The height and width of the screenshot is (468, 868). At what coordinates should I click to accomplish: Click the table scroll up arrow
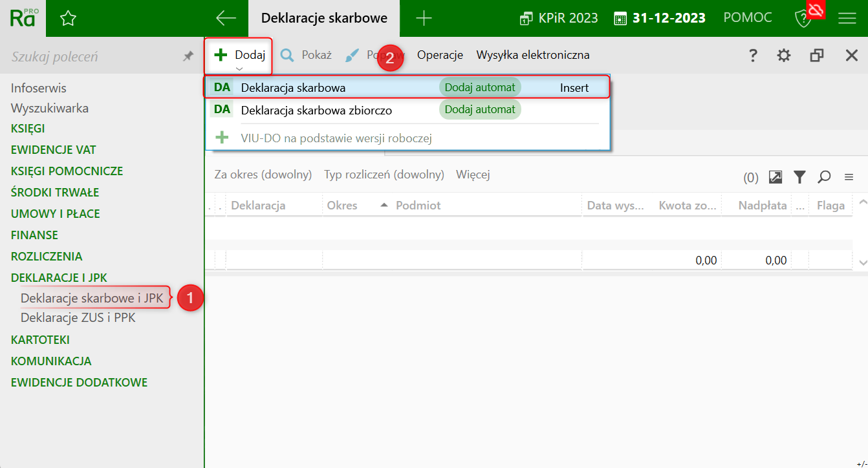point(862,203)
